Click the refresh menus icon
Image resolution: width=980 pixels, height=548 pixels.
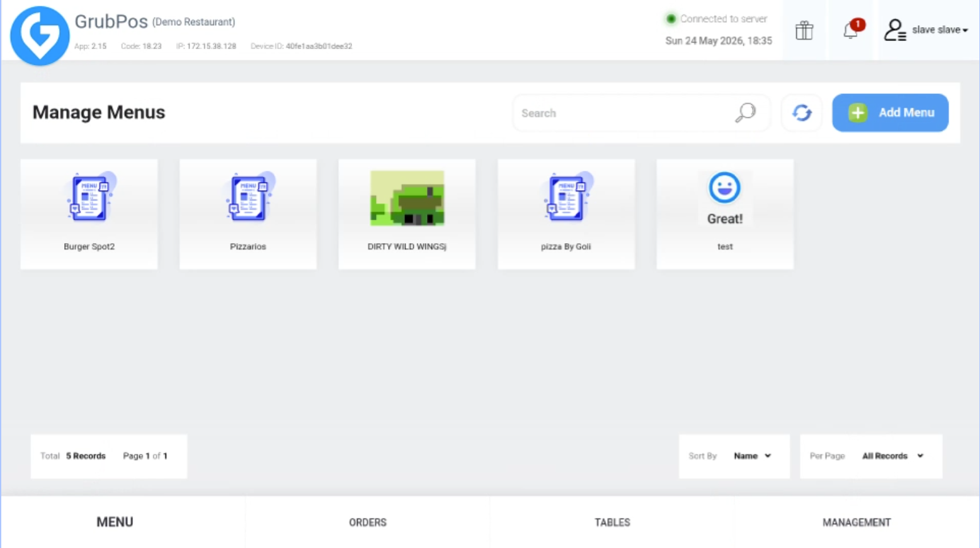pos(802,113)
